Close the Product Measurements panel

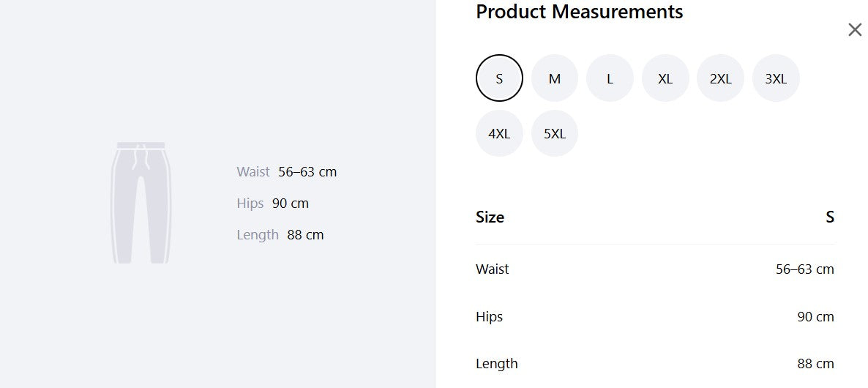tap(855, 30)
